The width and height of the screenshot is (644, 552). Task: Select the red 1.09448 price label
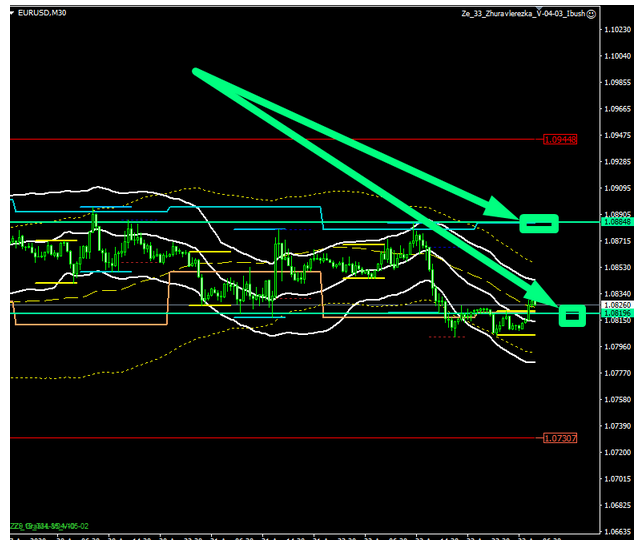click(x=560, y=139)
